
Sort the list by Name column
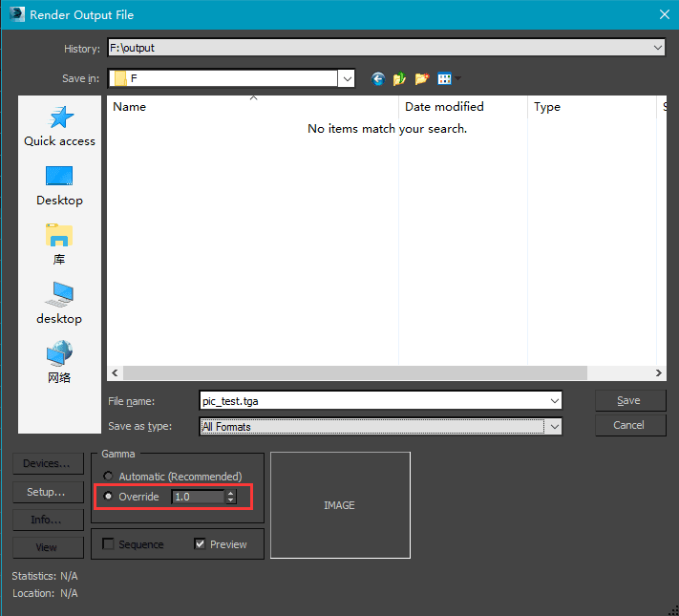coord(130,107)
